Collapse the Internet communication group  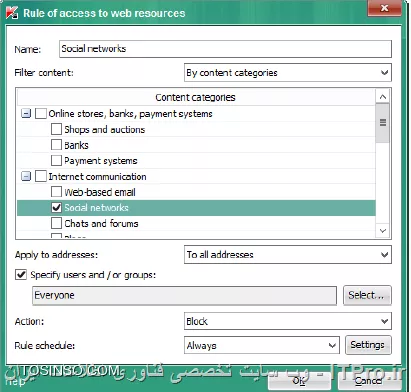26,176
